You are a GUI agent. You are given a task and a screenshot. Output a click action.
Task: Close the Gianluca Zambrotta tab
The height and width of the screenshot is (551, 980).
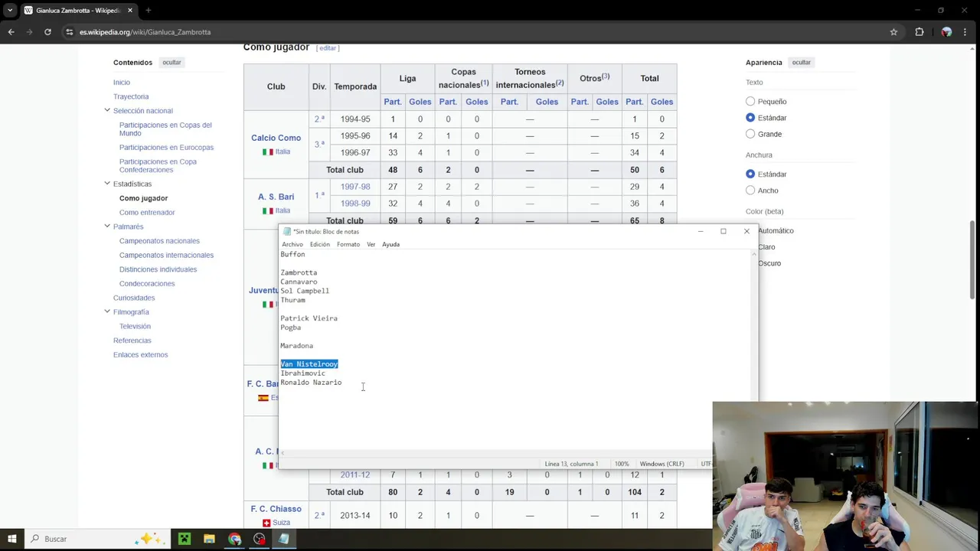click(x=130, y=11)
